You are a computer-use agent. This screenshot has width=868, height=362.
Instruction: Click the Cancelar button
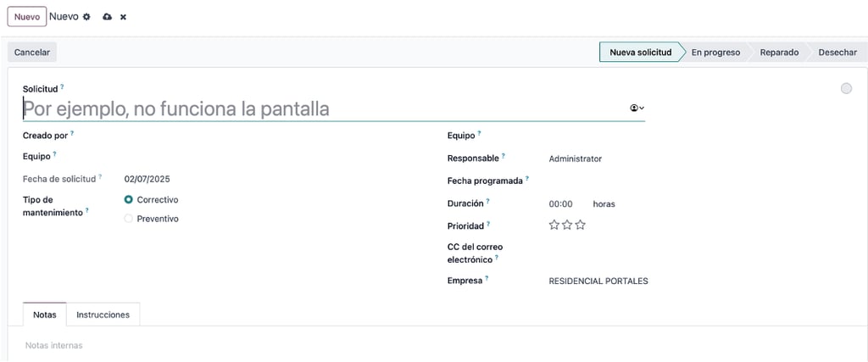click(32, 53)
